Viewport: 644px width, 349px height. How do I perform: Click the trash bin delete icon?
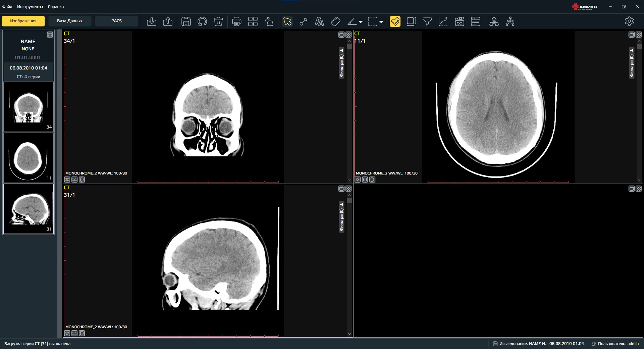(x=218, y=21)
